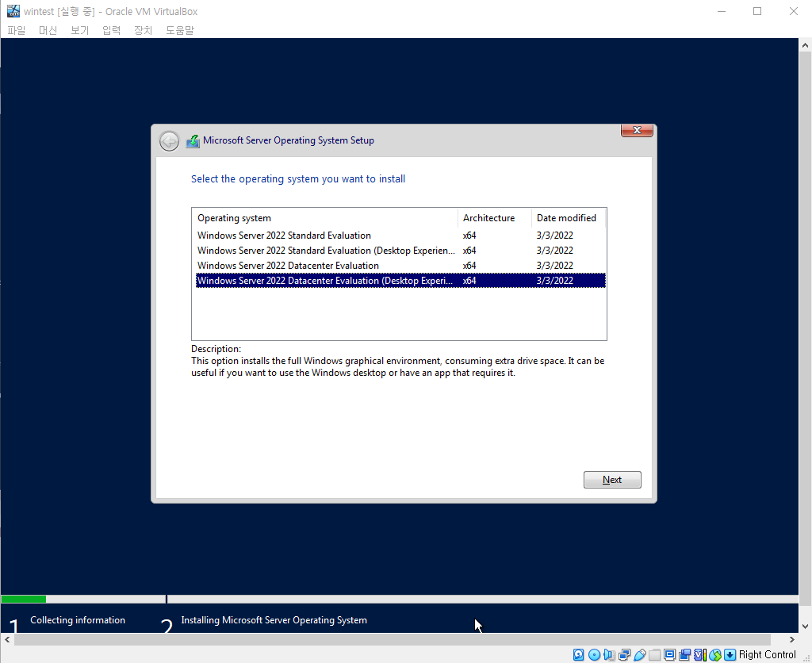Click the video recording icon in status bar
This screenshot has width=812, height=663.
point(684,655)
